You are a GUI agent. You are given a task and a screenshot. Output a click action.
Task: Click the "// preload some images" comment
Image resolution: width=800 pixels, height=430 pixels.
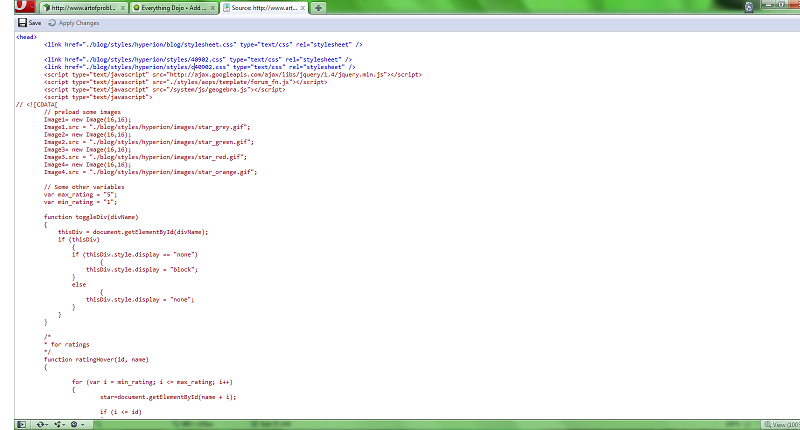click(82, 112)
